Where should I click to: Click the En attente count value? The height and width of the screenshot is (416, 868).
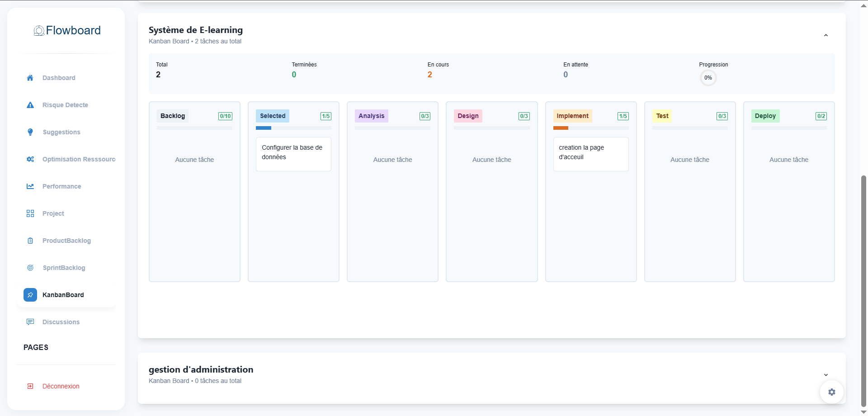[x=566, y=75]
